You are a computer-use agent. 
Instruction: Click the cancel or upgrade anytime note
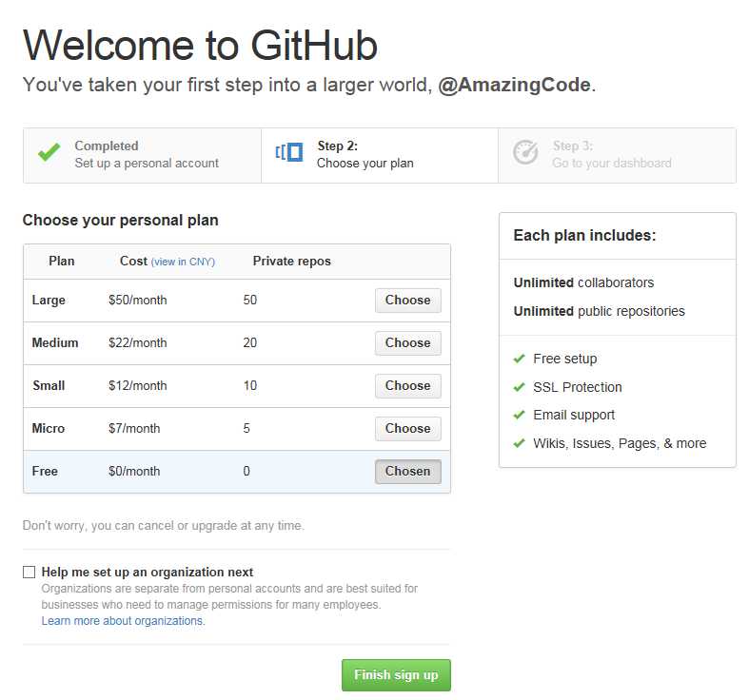click(164, 526)
